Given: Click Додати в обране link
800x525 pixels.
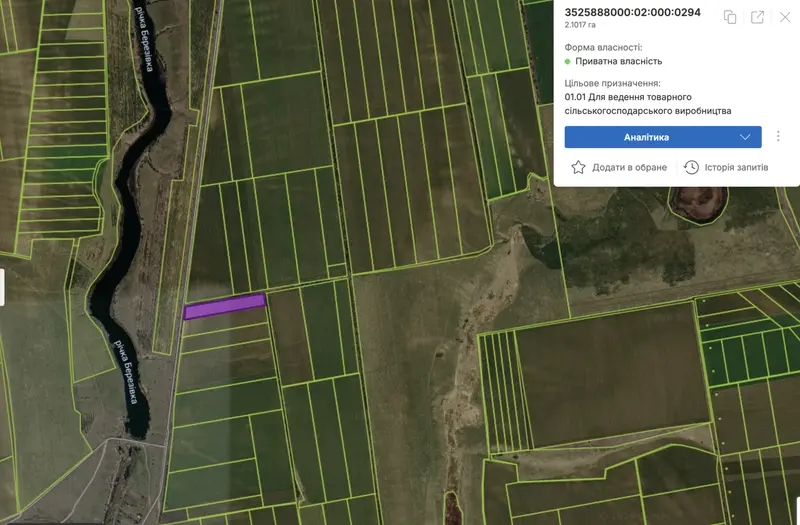Looking at the screenshot, I should point(629,167).
